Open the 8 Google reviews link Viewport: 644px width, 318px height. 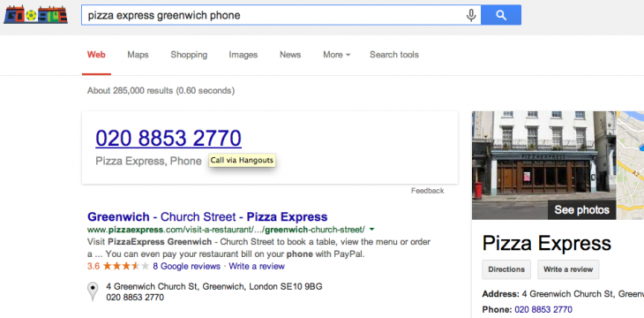[x=187, y=266]
